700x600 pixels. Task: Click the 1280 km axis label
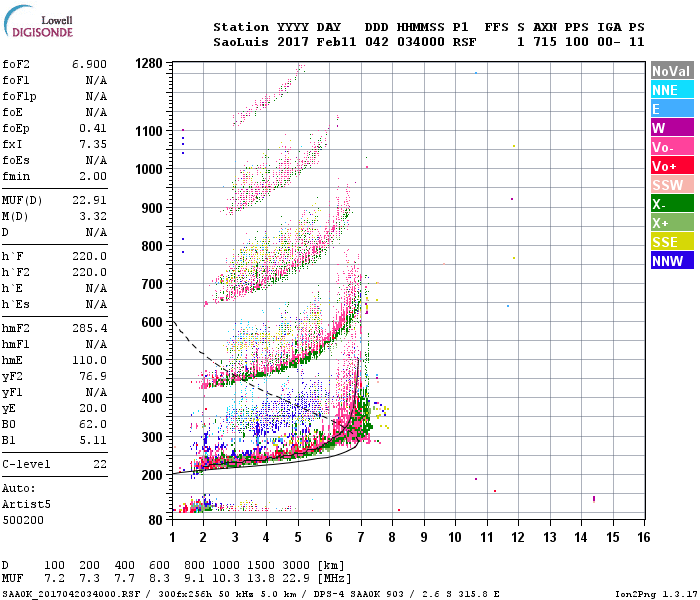[149, 64]
